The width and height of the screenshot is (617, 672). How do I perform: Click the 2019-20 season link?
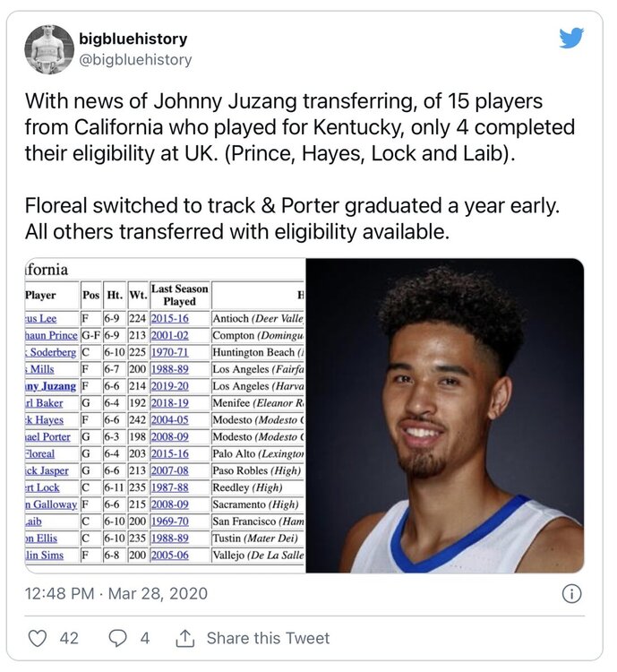[169, 386]
